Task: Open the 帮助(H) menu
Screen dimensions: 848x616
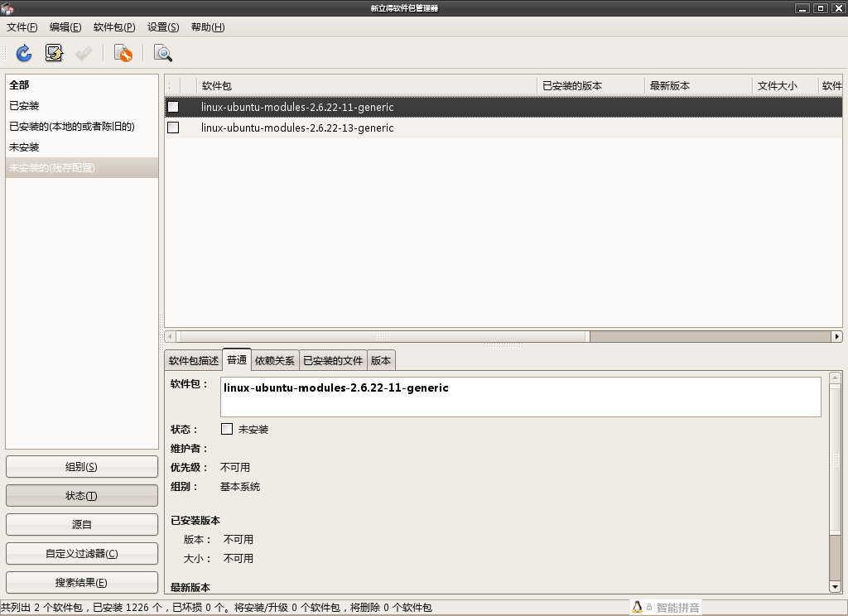Action: (208, 27)
